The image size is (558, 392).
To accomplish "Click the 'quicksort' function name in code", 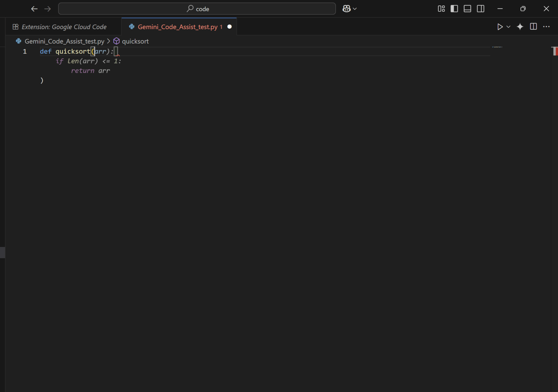I will click(73, 52).
